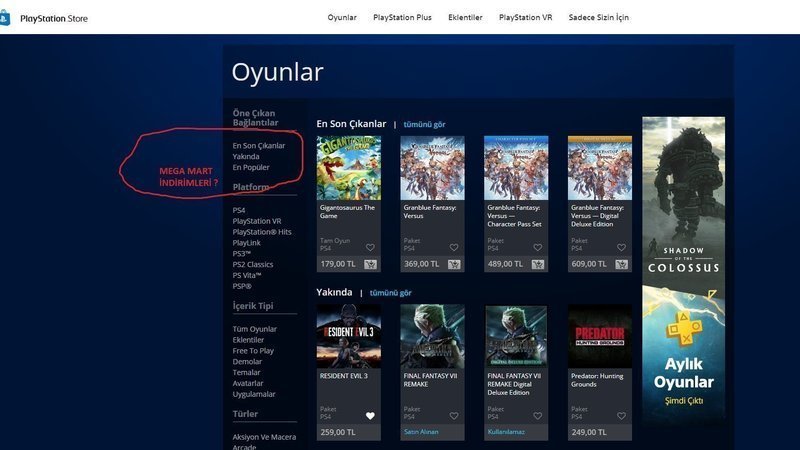Open Granblue Digital Deluxe Edition cover
This screenshot has height=450, width=800.
(599, 168)
